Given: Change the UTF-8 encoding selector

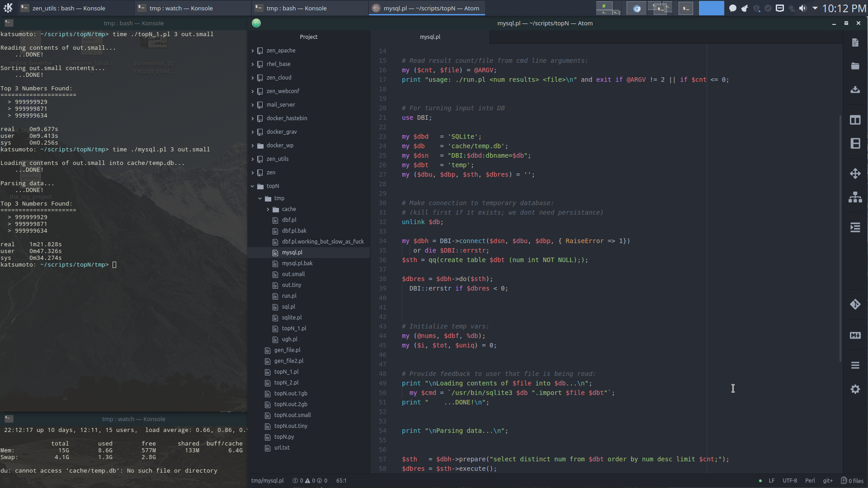Looking at the screenshot, I should coord(790,481).
